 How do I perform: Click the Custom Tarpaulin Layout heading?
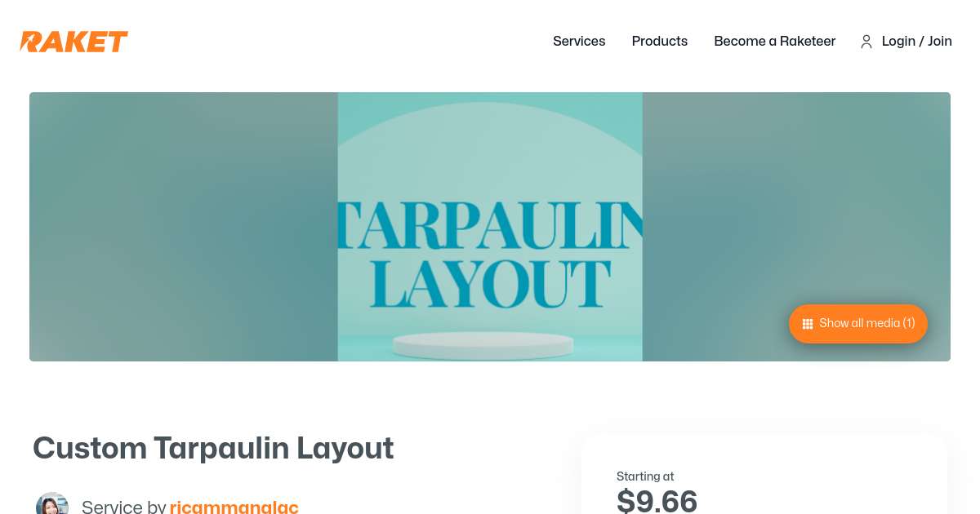pos(213,448)
